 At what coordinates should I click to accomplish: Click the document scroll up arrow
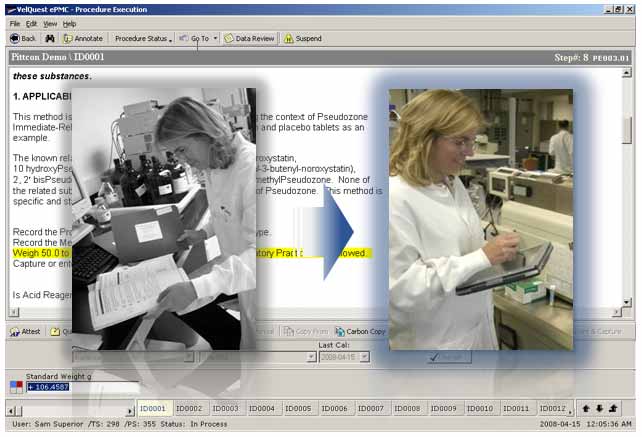(626, 73)
